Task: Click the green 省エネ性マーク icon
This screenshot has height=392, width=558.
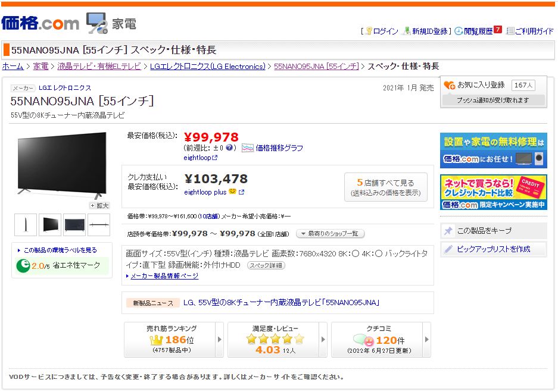Action: coord(23,265)
